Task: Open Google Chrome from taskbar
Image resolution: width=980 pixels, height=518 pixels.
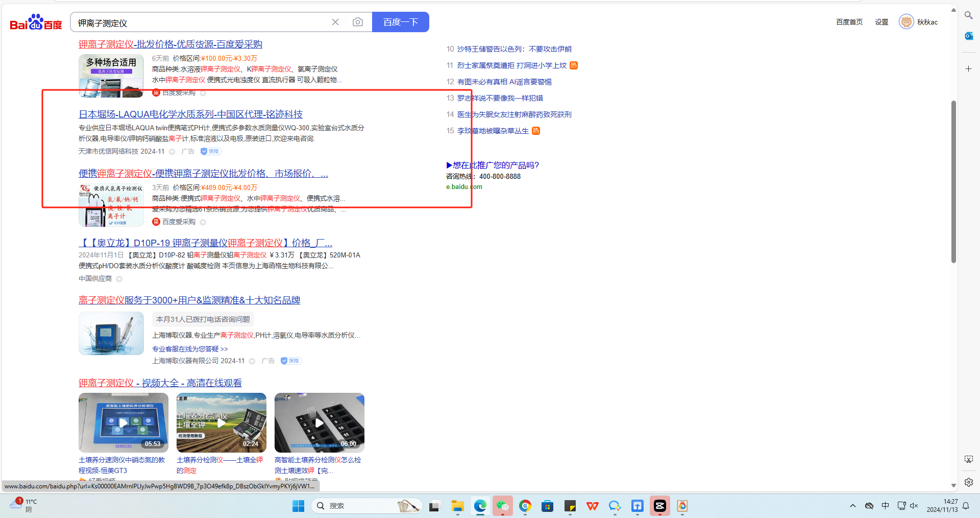Action: click(525, 506)
